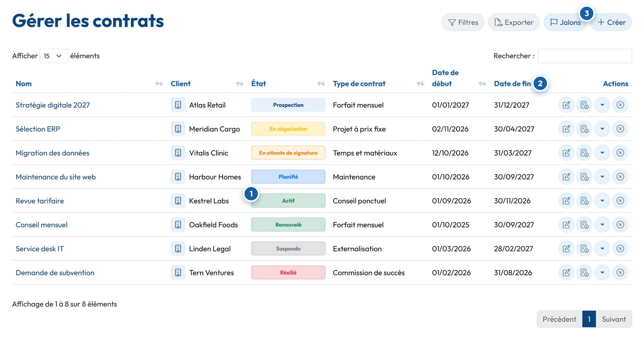Open the Service desk IT contract link

click(39, 249)
